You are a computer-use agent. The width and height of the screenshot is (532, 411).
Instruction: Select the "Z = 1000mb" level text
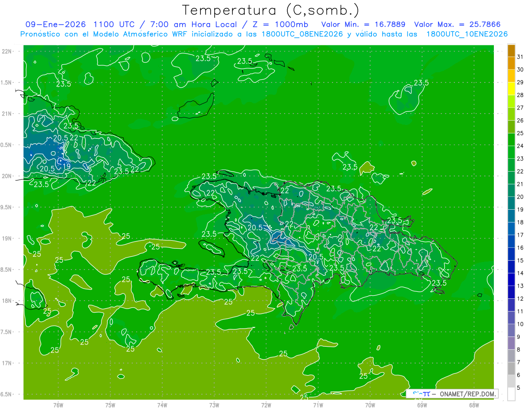tap(281, 24)
